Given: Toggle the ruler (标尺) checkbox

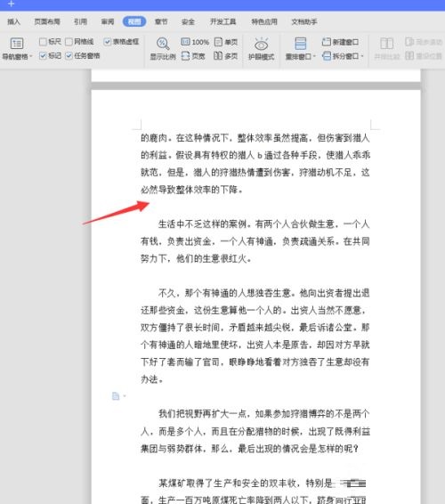Looking at the screenshot, I should pos(43,42).
